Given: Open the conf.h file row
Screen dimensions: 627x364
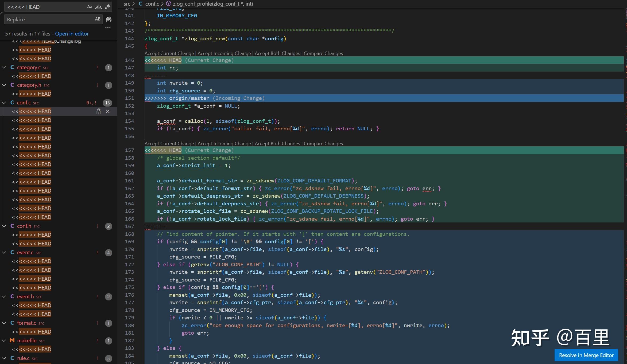Looking at the screenshot, I should (x=59, y=226).
